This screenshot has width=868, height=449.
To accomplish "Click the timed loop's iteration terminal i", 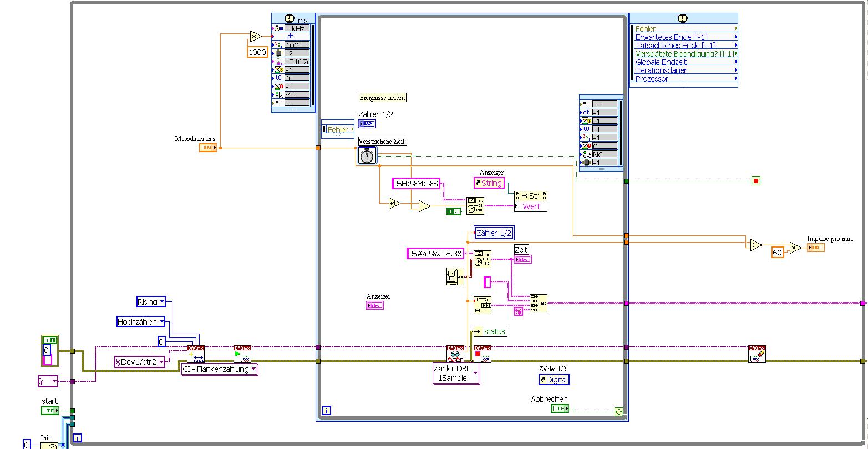I will (327, 411).
